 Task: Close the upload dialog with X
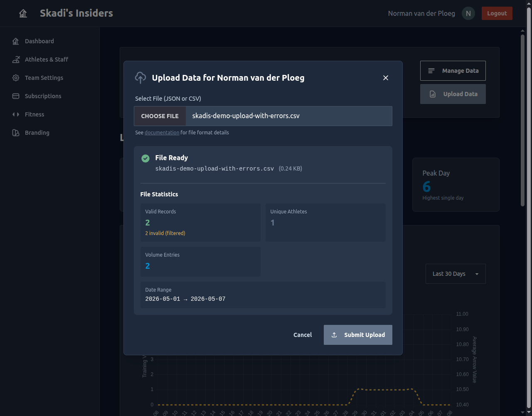(386, 78)
